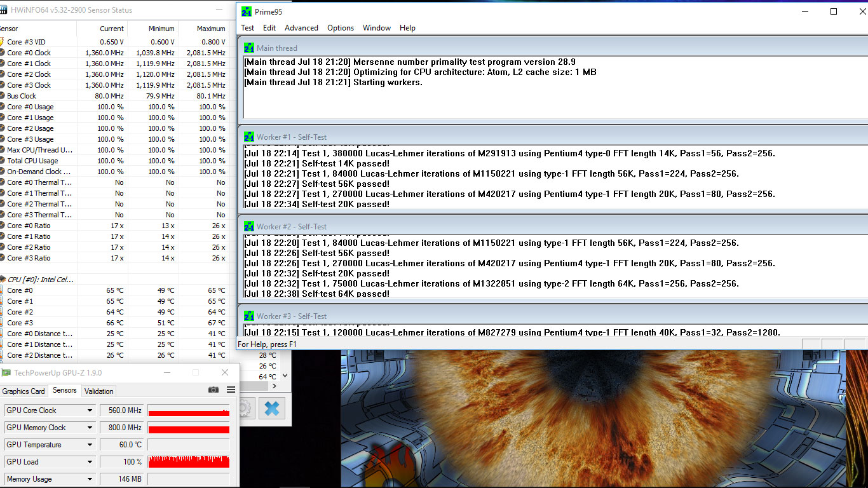Open the Memory Usage dropdown in GPU-Z
The height and width of the screenshot is (488, 868).
(x=90, y=479)
